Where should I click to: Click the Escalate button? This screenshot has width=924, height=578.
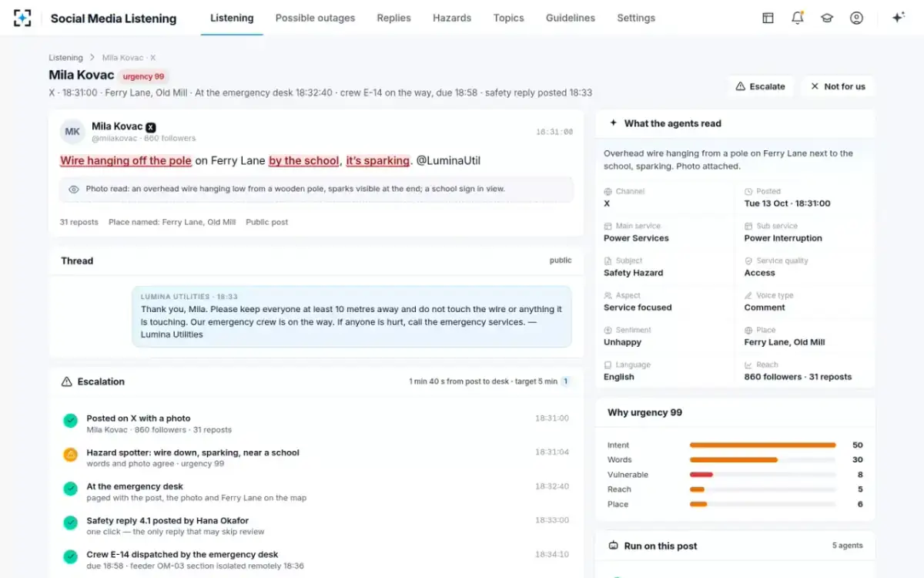tap(761, 86)
